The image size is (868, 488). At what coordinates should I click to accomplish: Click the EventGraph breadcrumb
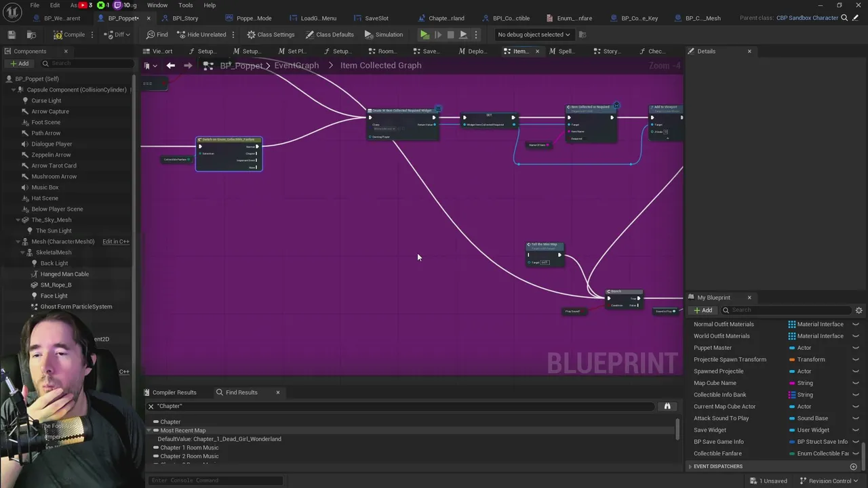click(x=296, y=66)
